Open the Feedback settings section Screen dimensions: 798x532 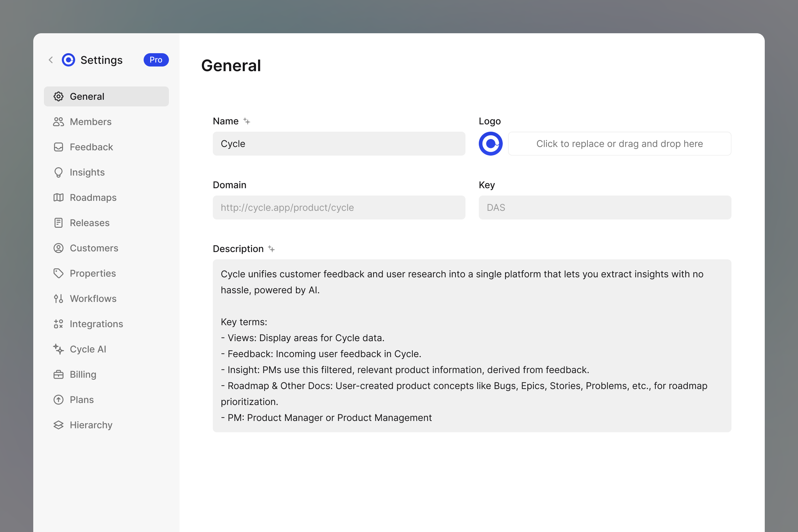(106, 147)
